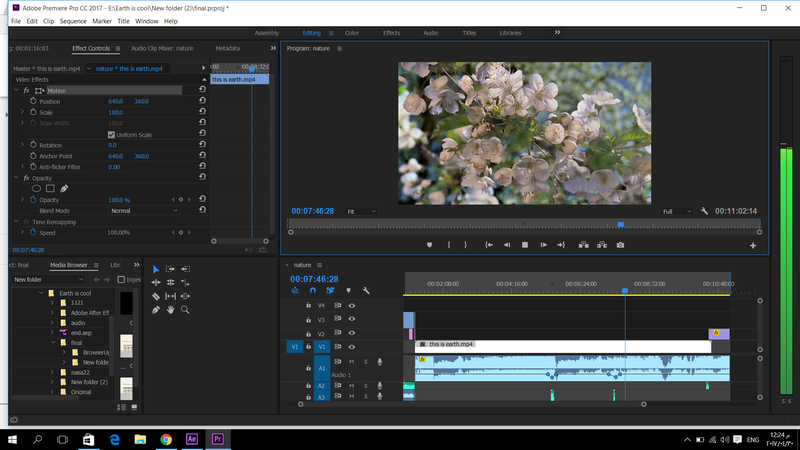Toggle Snap in the timeline
This screenshot has height=450, width=800.
pos(313,291)
